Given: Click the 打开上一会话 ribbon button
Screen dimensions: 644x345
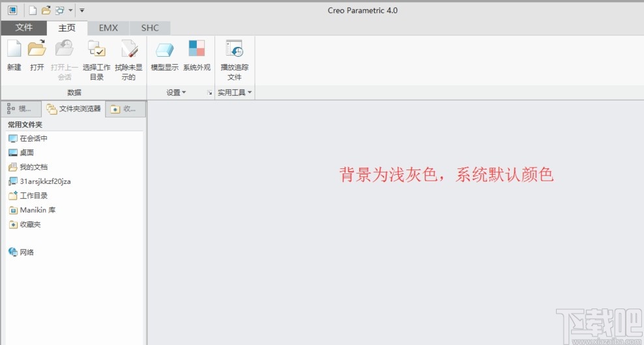Looking at the screenshot, I should 65,60.
